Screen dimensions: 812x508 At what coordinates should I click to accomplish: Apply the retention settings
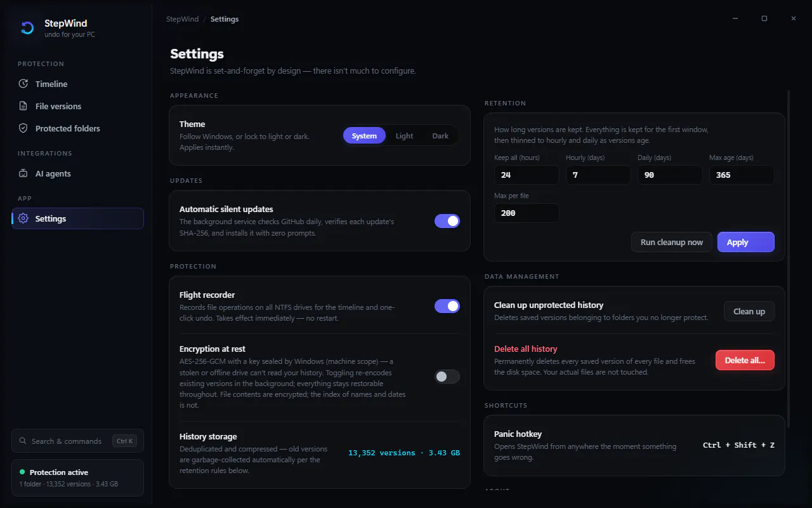click(x=746, y=242)
